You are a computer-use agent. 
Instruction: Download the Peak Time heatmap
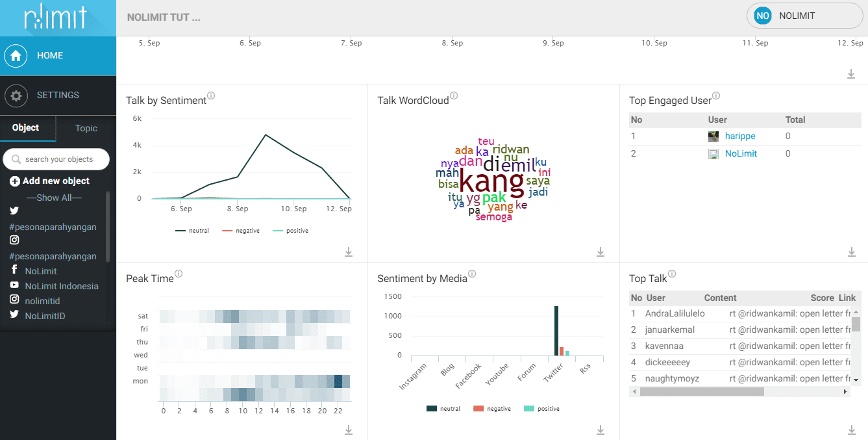click(349, 430)
